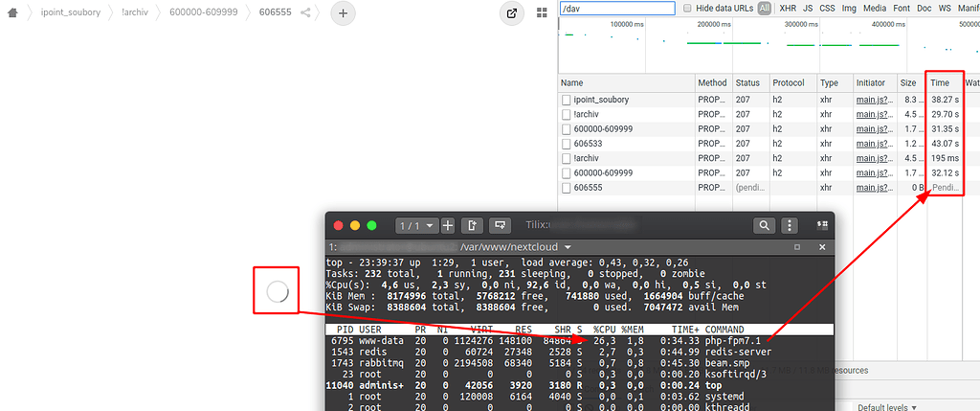Screen dimensions: 980x411
Task: Click the plus button to add new file
Action: (344, 12)
